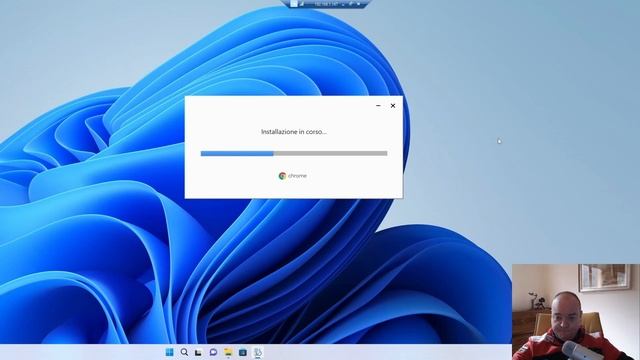Click the IP address on remote connection bar
Viewport: 640px width, 360px height.
pos(326,4)
